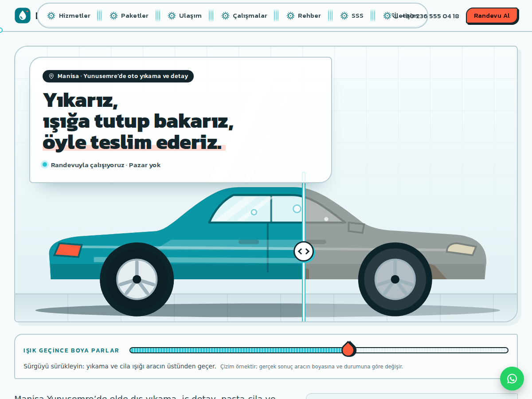The height and width of the screenshot is (399, 532).
Task: Select Çalışmalar in the navigation bar
Action: pyautogui.click(x=244, y=16)
